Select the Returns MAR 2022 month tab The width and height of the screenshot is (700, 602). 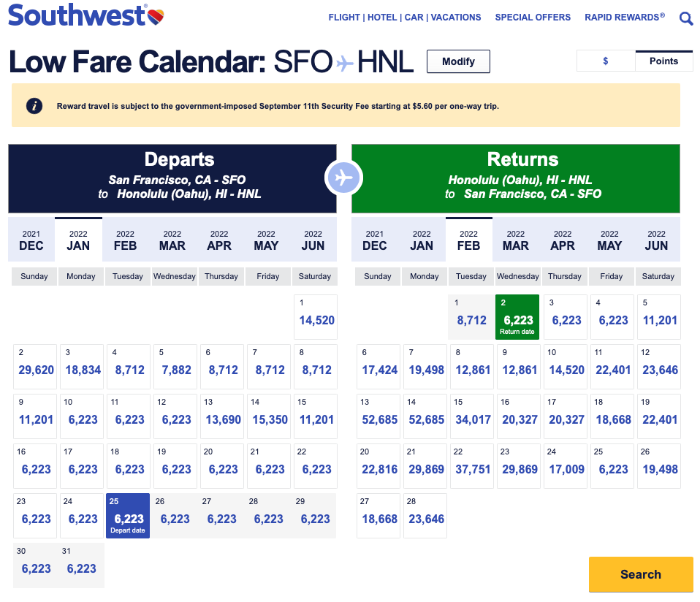[515, 240]
